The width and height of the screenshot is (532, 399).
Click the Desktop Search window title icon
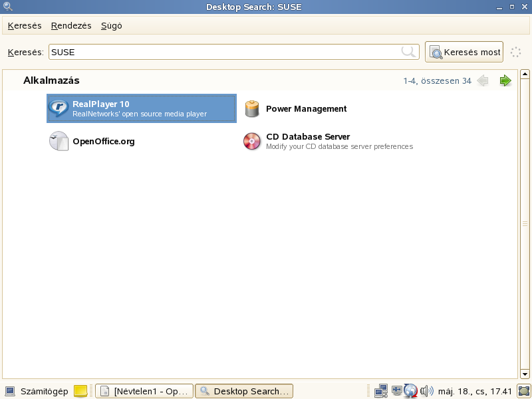7,7
